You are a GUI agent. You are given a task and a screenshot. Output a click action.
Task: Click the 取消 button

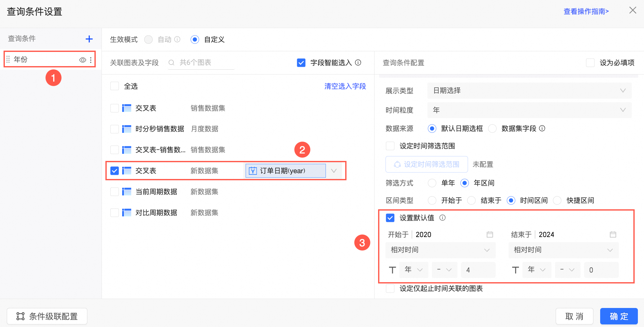click(574, 316)
